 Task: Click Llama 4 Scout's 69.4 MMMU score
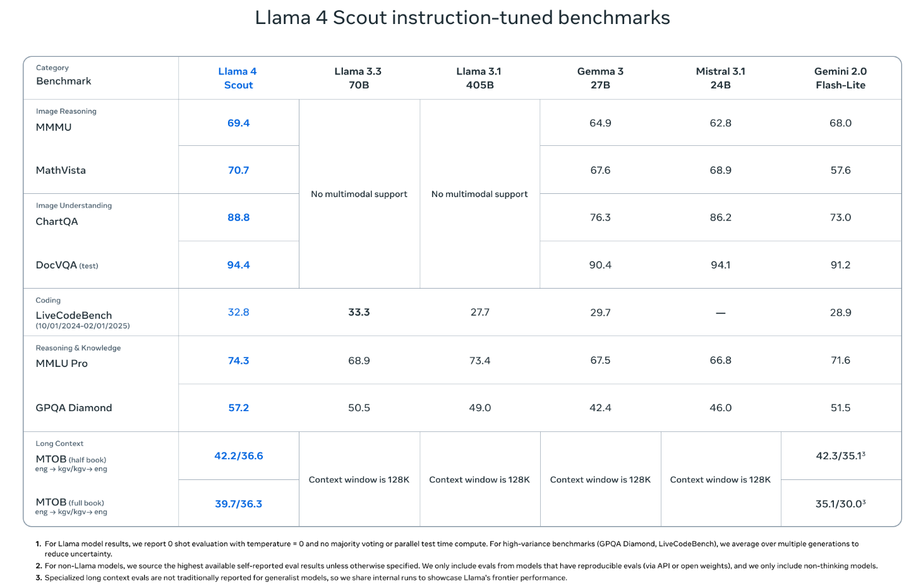coord(238,123)
